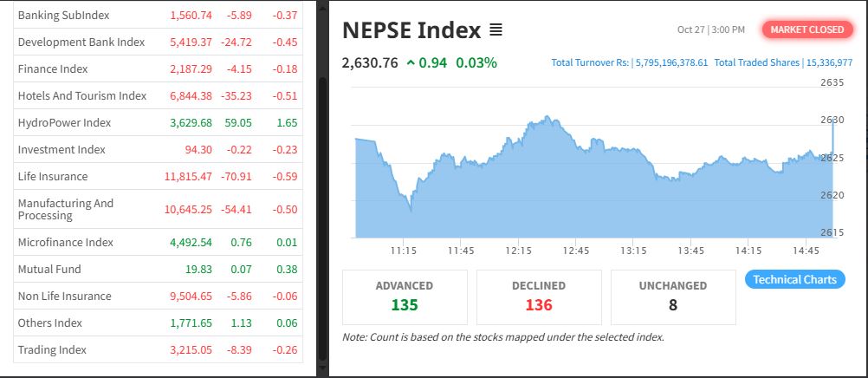Select the Life Insurance index row
The image size is (868, 378).
(x=158, y=176)
